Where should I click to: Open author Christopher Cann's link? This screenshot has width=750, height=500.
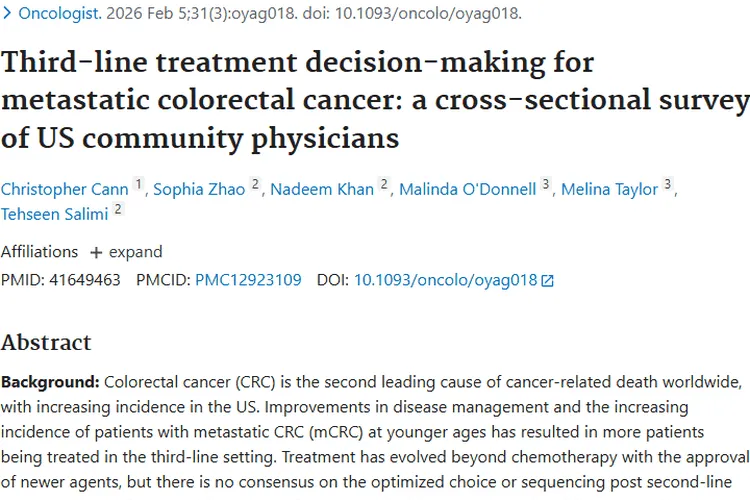tap(65, 189)
